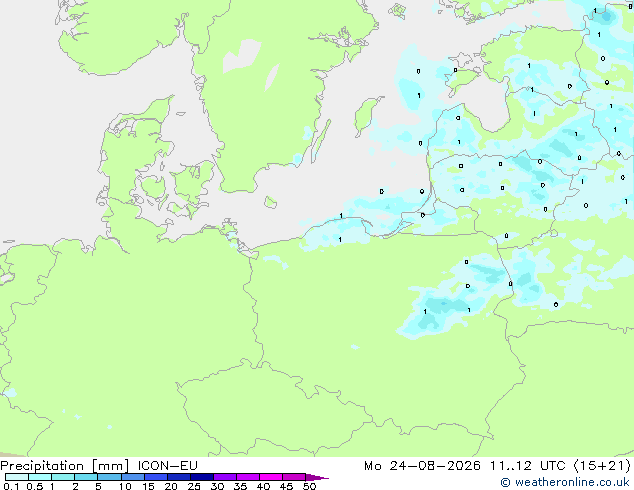This screenshot has width=634, height=490.
Task: Click the 0.1–0.5 mm legend color swatch
Action: pyautogui.click(x=17, y=477)
